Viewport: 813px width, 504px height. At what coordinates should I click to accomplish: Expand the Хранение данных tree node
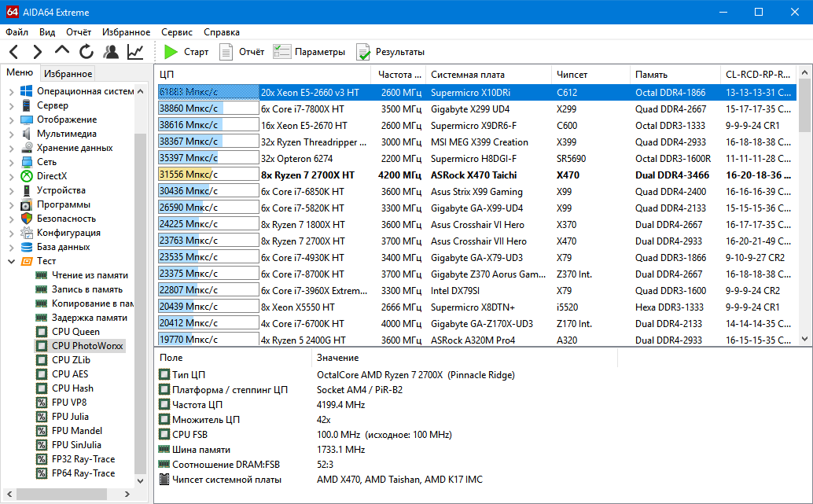tap(12, 149)
